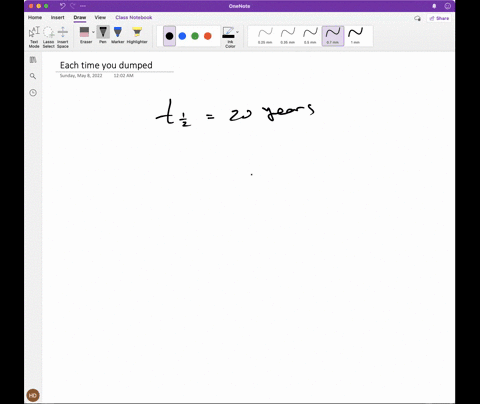Image resolution: width=480 pixels, height=404 pixels.
Task: Select the 1 mm pen thickness
Action: click(355, 36)
